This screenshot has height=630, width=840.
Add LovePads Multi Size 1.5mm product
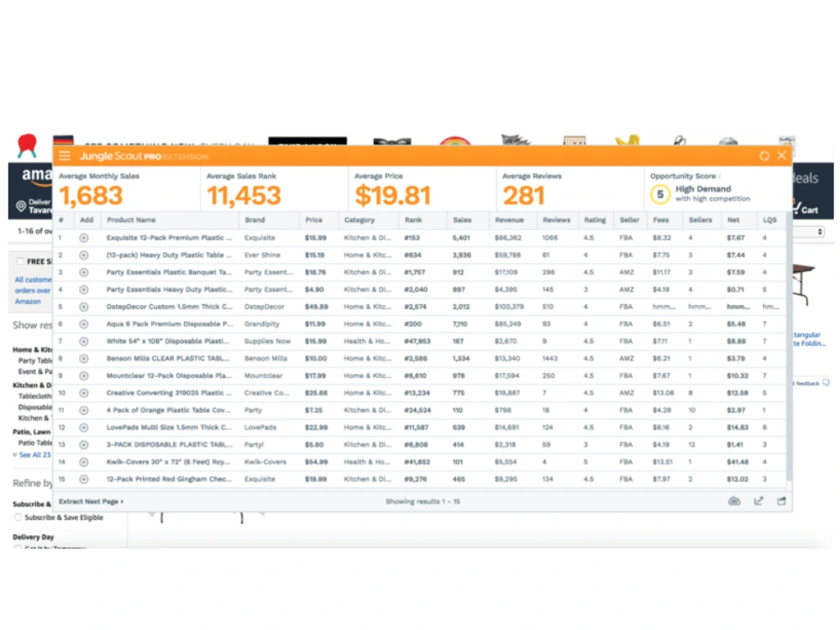tap(83, 428)
